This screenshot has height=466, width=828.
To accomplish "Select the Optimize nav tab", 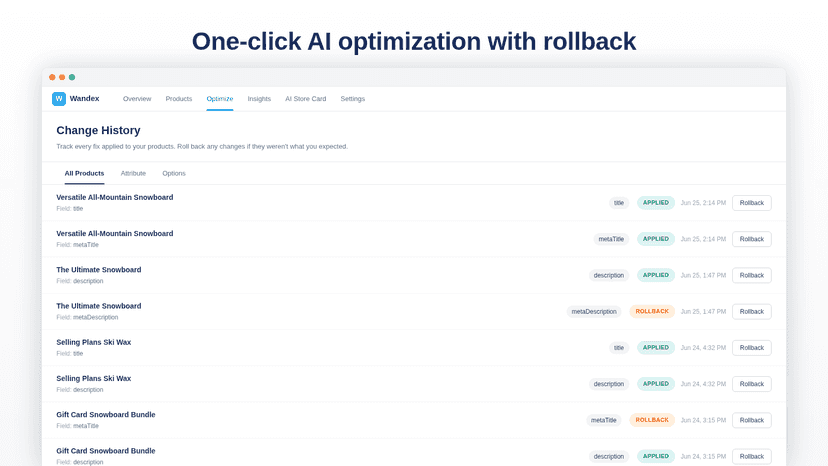I will (220, 99).
